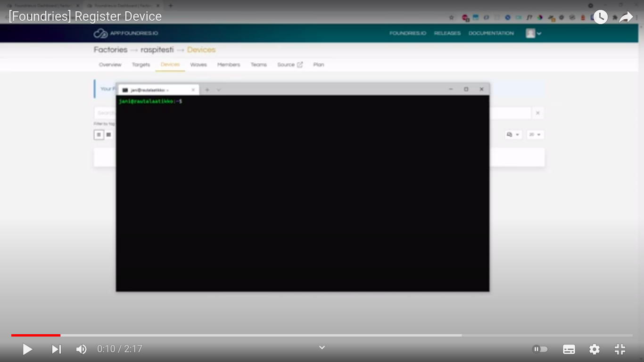
Task: Click the Devices breadcrumb
Action: pyautogui.click(x=201, y=50)
